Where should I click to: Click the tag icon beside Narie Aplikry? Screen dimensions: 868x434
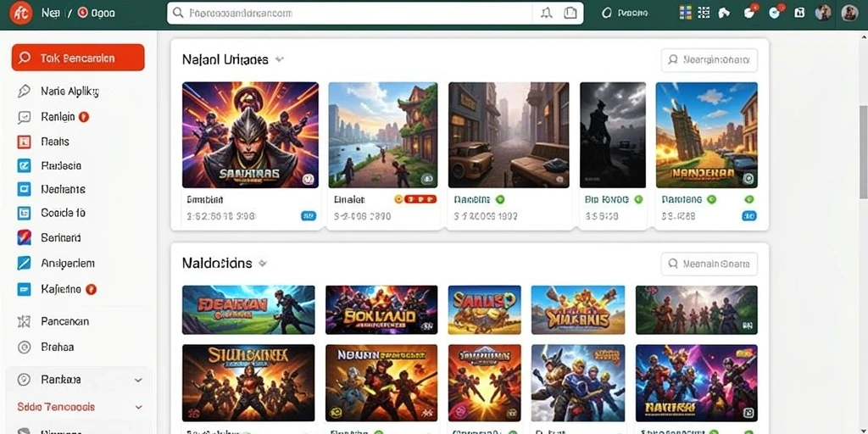coord(24,92)
